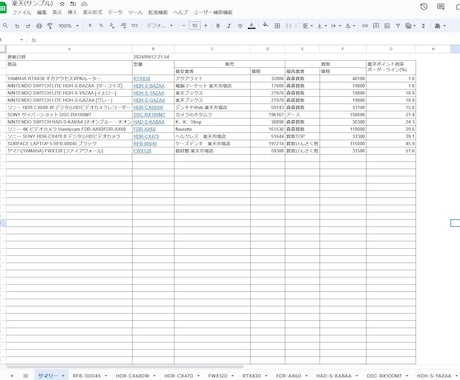Increase decimal places

click(x=123, y=26)
